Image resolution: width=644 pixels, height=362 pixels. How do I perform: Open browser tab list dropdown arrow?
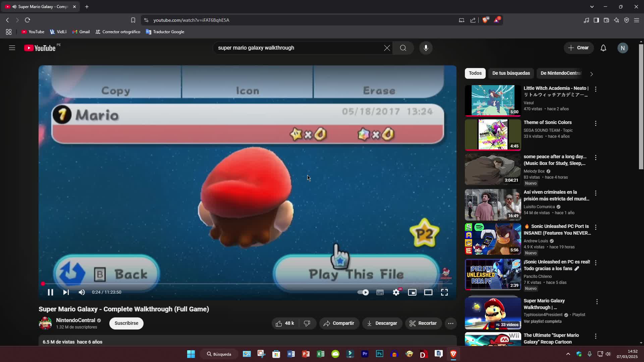pos(592,7)
